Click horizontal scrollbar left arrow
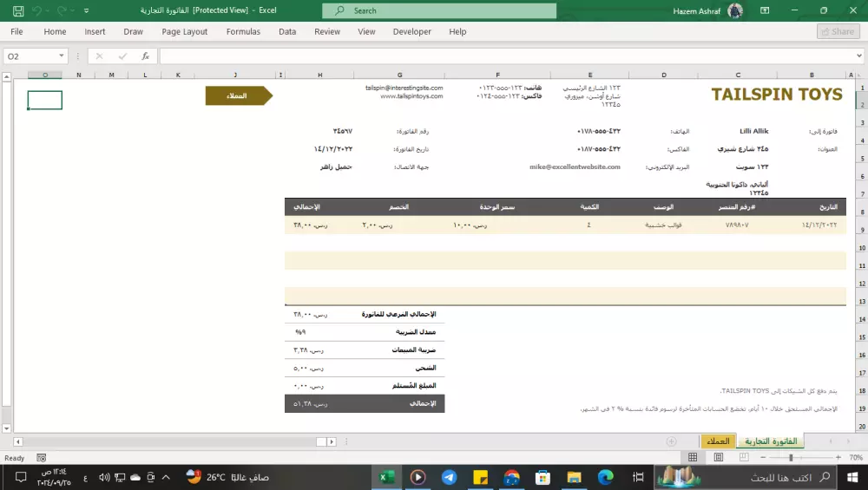868x490 pixels. (17, 441)
